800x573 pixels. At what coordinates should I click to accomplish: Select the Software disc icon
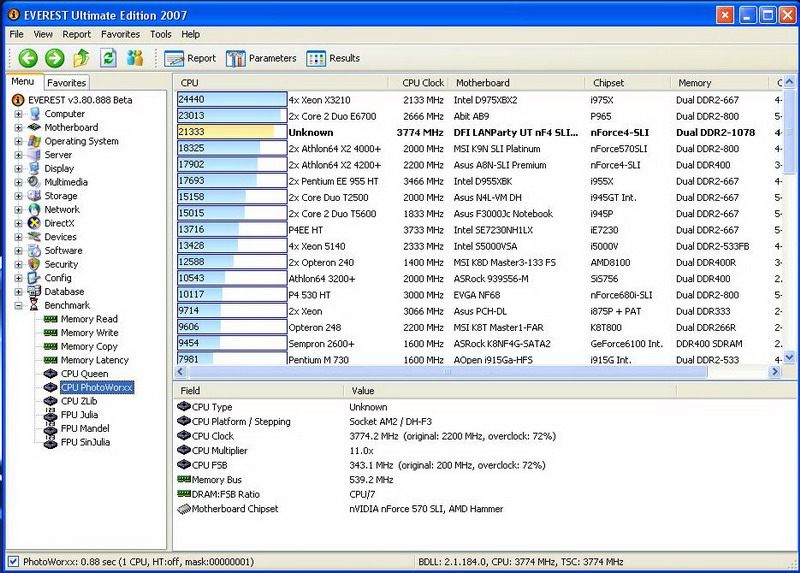tap(35, 251)
